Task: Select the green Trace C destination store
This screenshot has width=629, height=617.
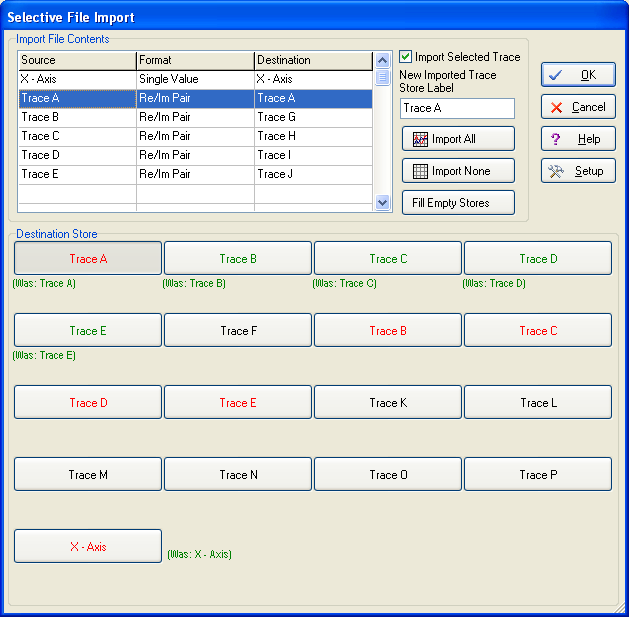Action: coord(388,259)
